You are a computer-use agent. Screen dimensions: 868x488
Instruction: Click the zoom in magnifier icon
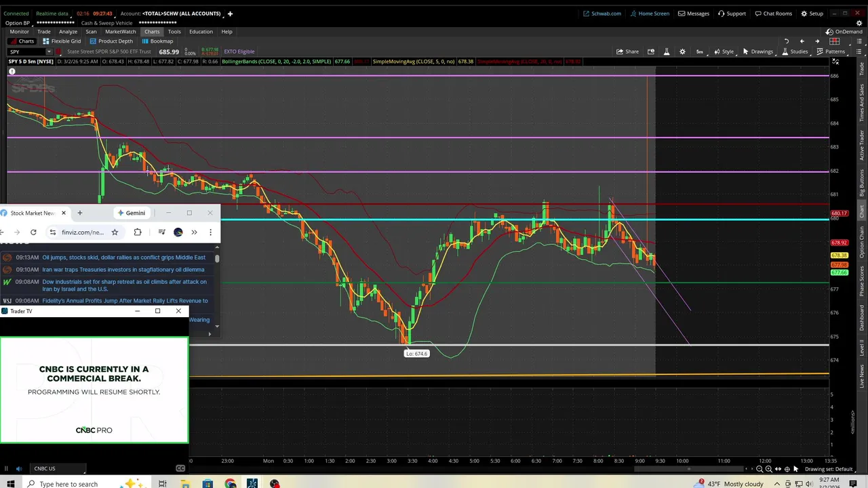click(768, 469)
